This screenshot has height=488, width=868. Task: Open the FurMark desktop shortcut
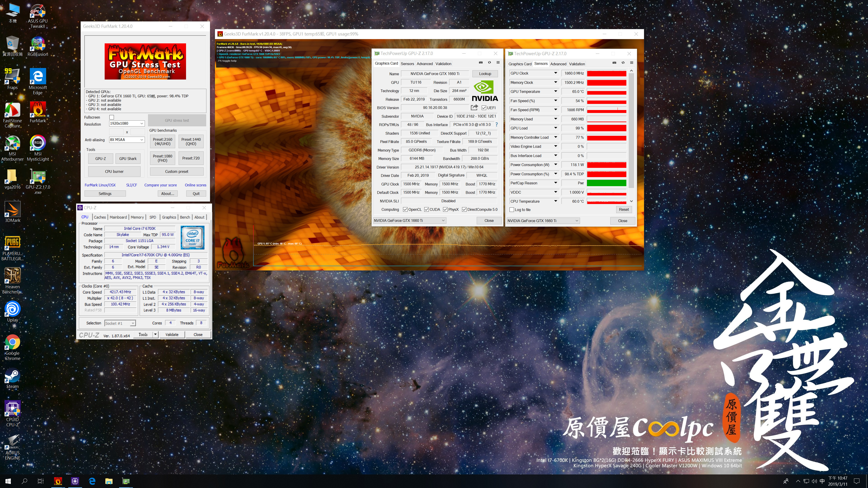coord(38,113)
